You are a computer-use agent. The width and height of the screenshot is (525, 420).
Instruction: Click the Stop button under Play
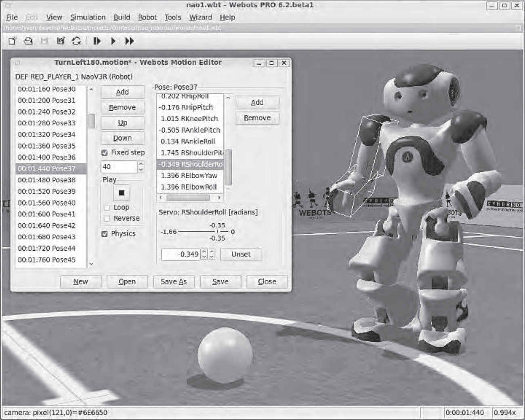pos(121,193)
